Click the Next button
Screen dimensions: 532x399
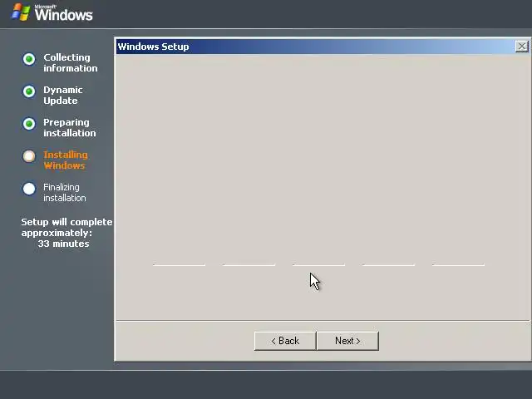click(x=347, y=341)
